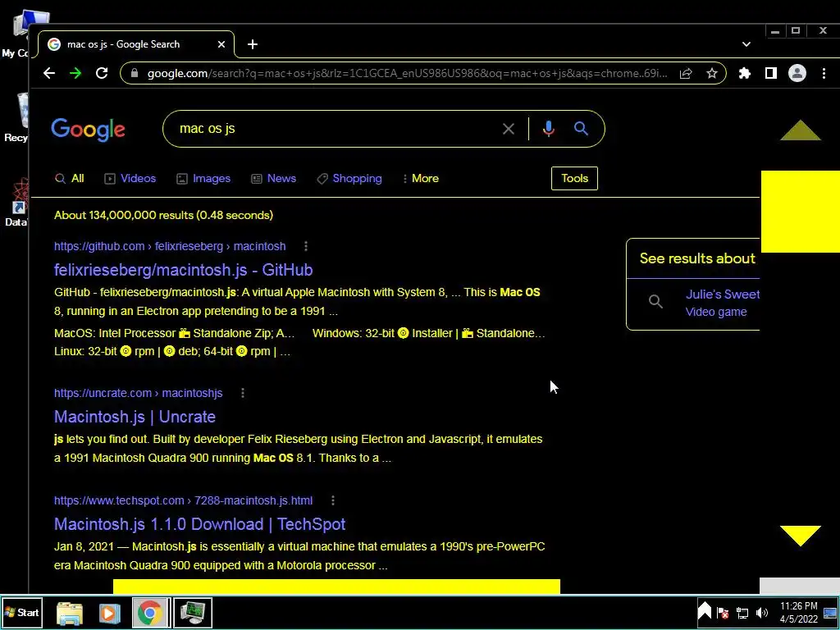Start voice search with the microphone icon
Screen dimensions: 840x630
tap(548, 129)
